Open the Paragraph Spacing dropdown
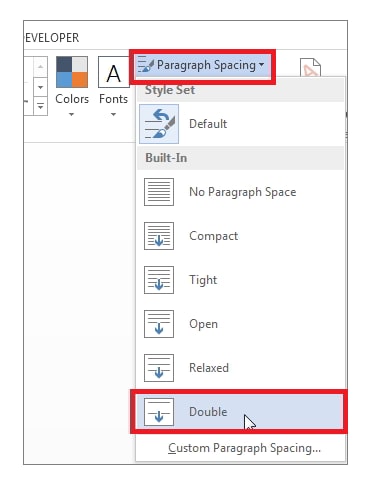This screenshot has width=365, height=489. 202,65
